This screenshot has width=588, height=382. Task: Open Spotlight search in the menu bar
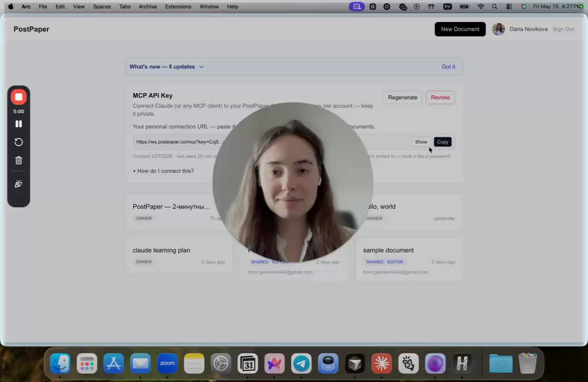click(x=495, y=6)
